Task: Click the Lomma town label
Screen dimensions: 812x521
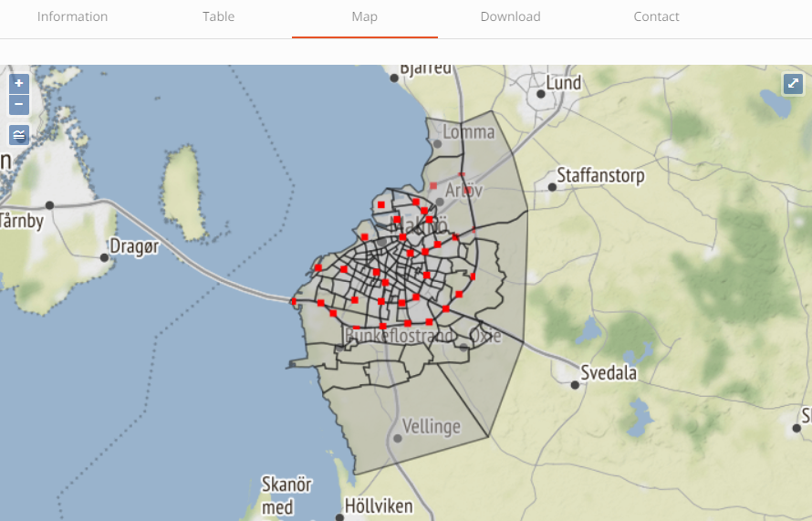Action: [469, 132]
